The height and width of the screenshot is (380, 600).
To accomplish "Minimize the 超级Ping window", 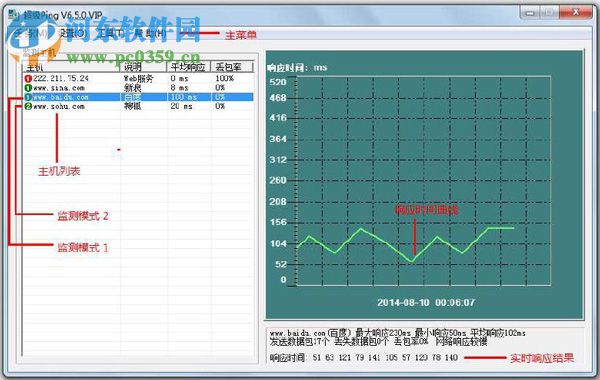I will pyautogui.click(x=530, y=13).
